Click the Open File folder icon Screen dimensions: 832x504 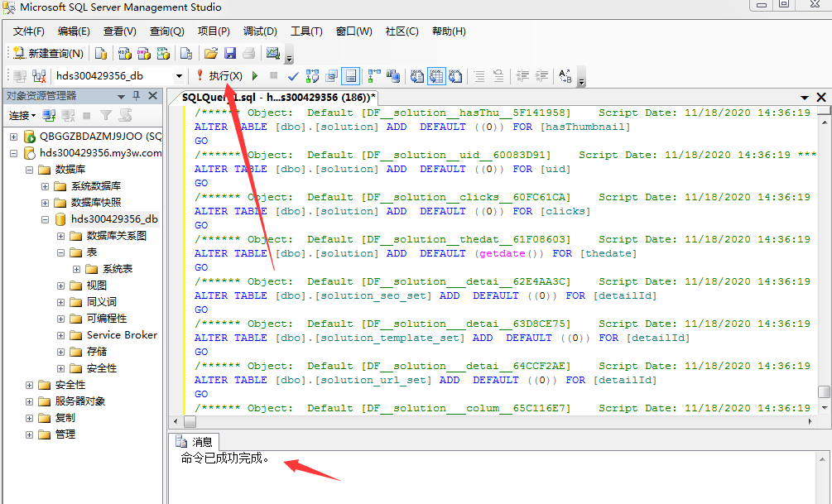210,53
